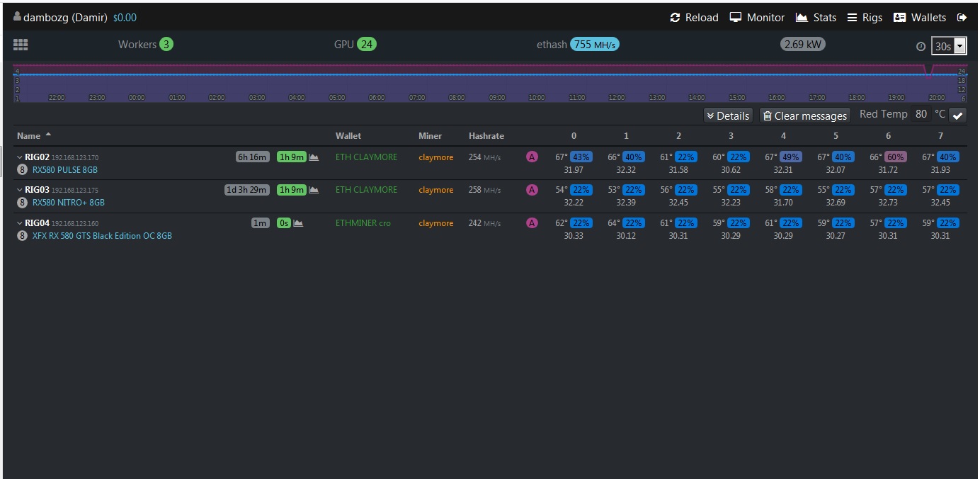Go to Wallets page

coord(920,18)
